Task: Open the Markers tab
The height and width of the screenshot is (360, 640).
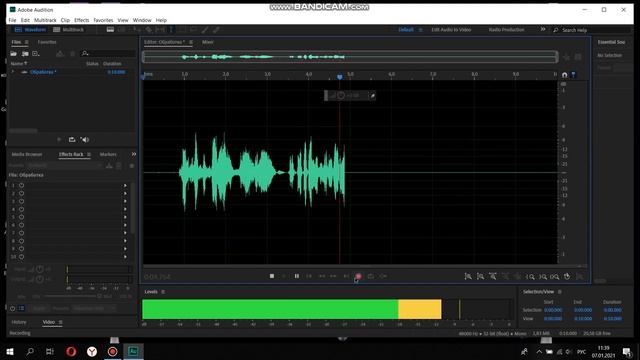Action: coord(108,154)
